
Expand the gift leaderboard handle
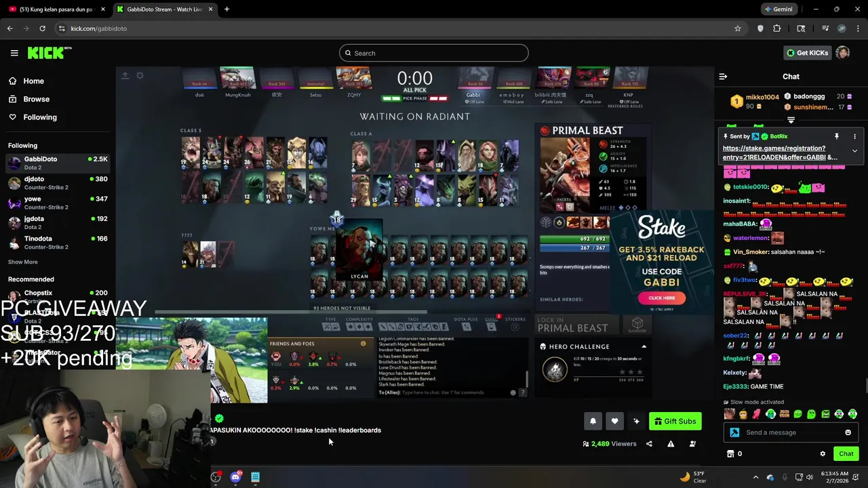(x=791, y=120)
